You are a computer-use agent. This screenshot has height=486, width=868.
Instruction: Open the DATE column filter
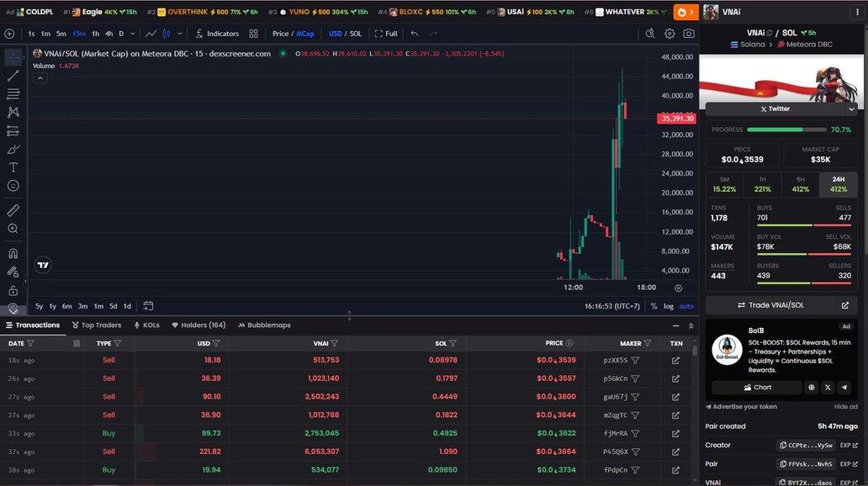click(x=31, y=343)
